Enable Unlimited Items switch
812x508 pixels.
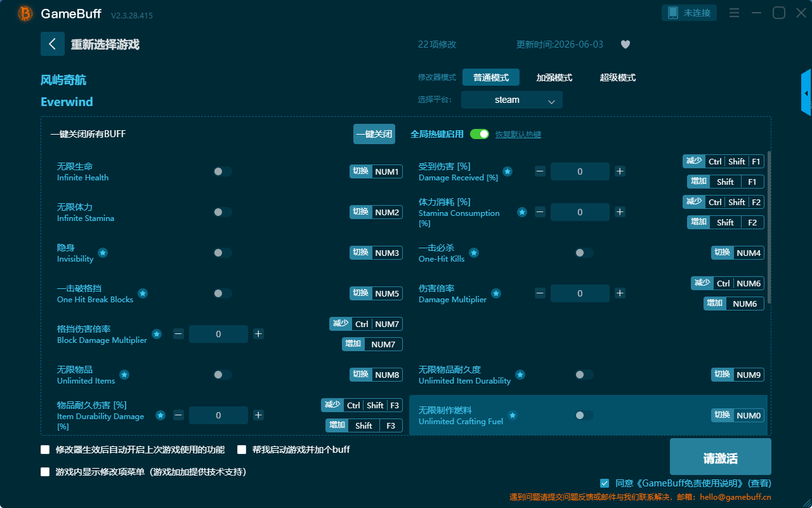tap(223, 375)
